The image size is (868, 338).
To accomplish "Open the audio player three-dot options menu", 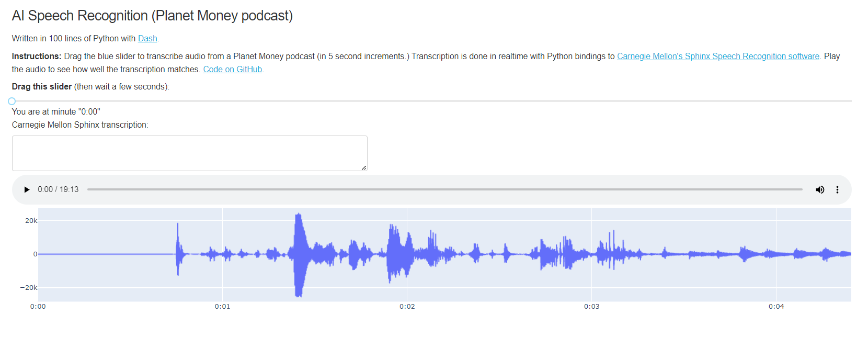I will 837,189.
